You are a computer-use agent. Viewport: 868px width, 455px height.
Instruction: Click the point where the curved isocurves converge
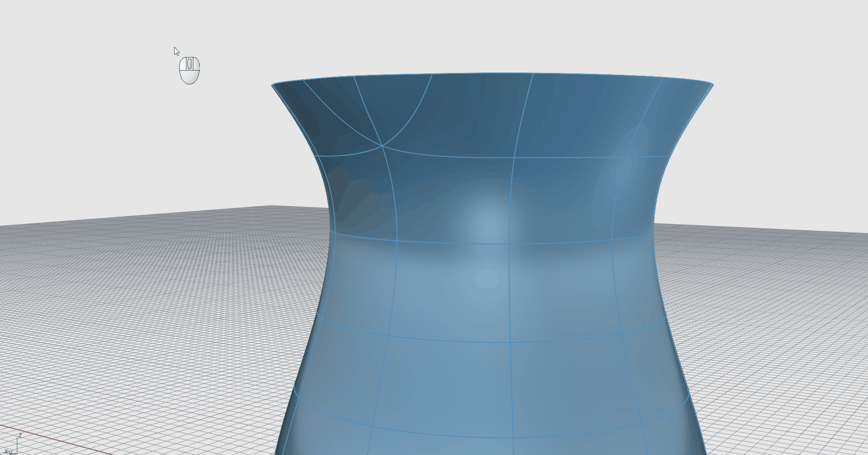[382, 145]
